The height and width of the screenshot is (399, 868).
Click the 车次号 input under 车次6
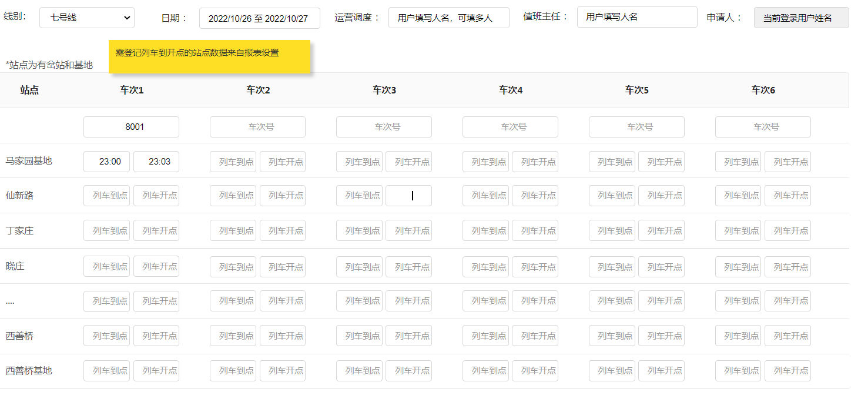[762, 127]
